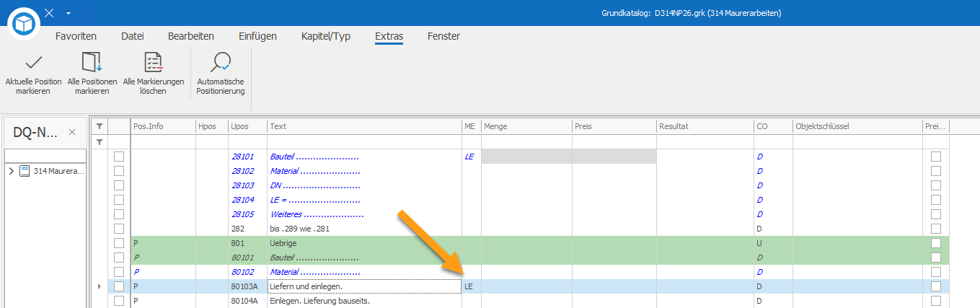Click Pos.Info 'P' of row 80104A

click(x=136, y=301)
